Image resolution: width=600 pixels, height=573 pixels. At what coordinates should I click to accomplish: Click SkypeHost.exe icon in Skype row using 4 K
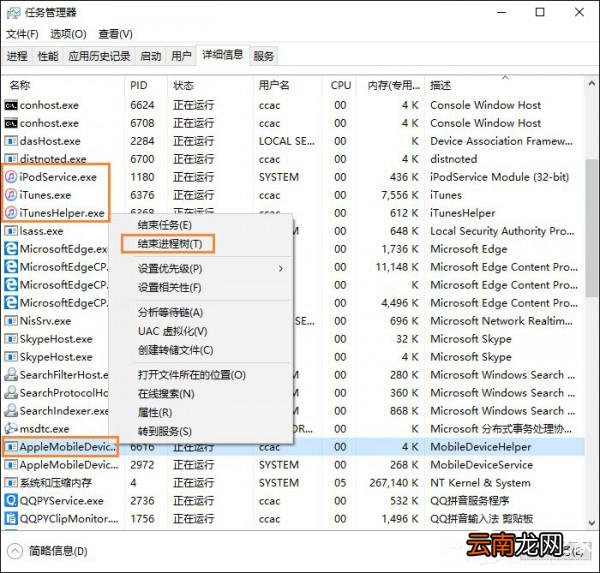click(x=11, y=357)
